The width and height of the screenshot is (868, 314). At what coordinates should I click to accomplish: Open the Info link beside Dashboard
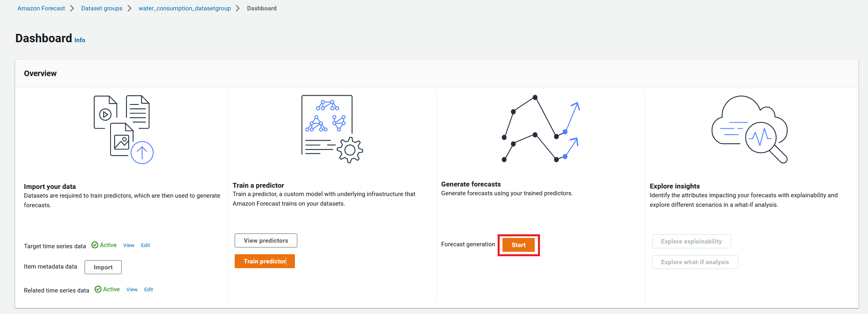[x=80, y=40]
